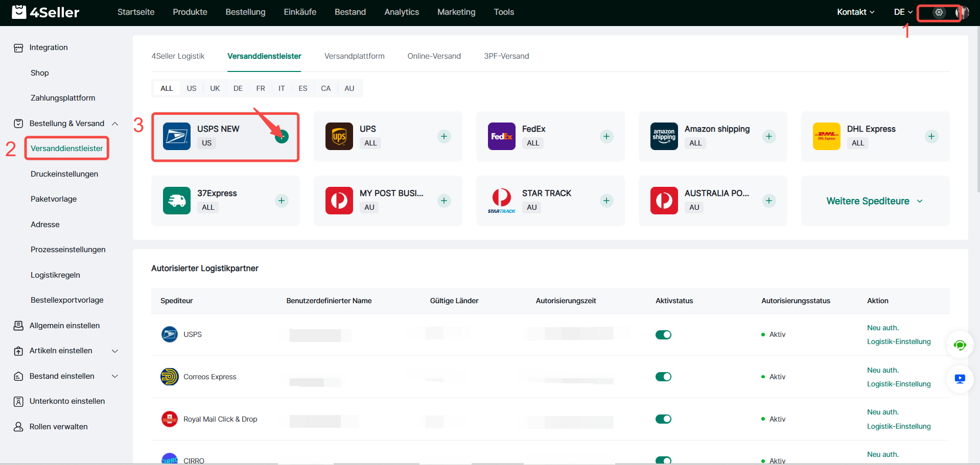Click Logistik-Einstellung link for USPS
980x465 pixels.
[x=898, y=341]
